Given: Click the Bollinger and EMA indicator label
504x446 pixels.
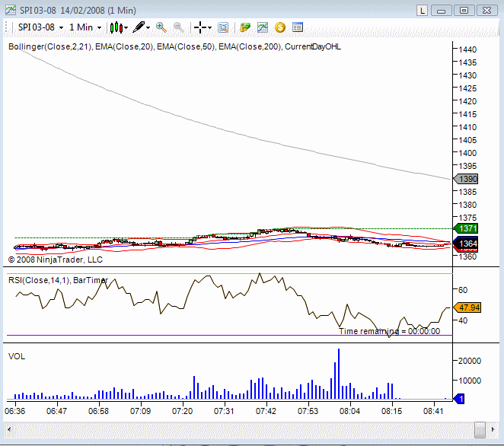Looking at the screenshot, I should point(174,47).
